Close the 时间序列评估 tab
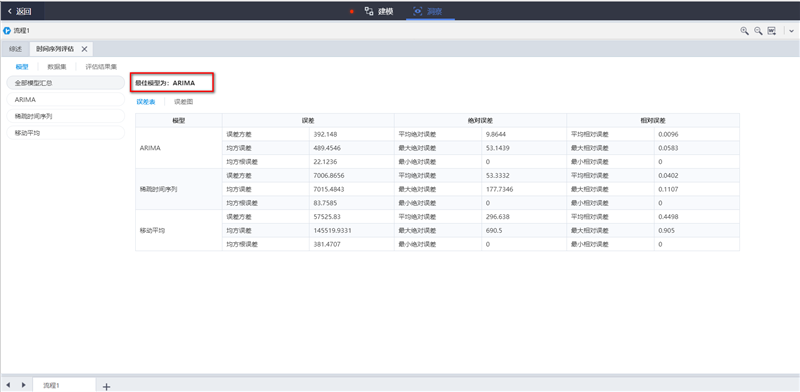This screenshot has height=392, width=800. pyautogui.click(x=85, y=49)
